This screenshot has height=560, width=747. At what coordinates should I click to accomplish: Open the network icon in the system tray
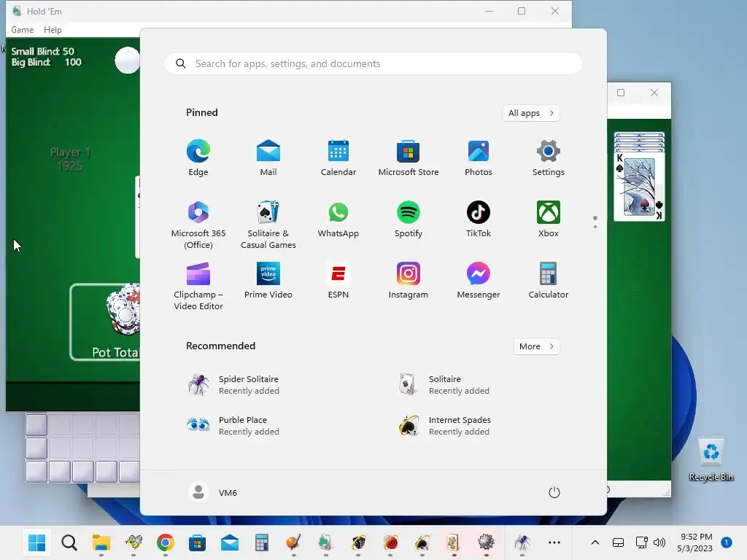tap(641, 542)
